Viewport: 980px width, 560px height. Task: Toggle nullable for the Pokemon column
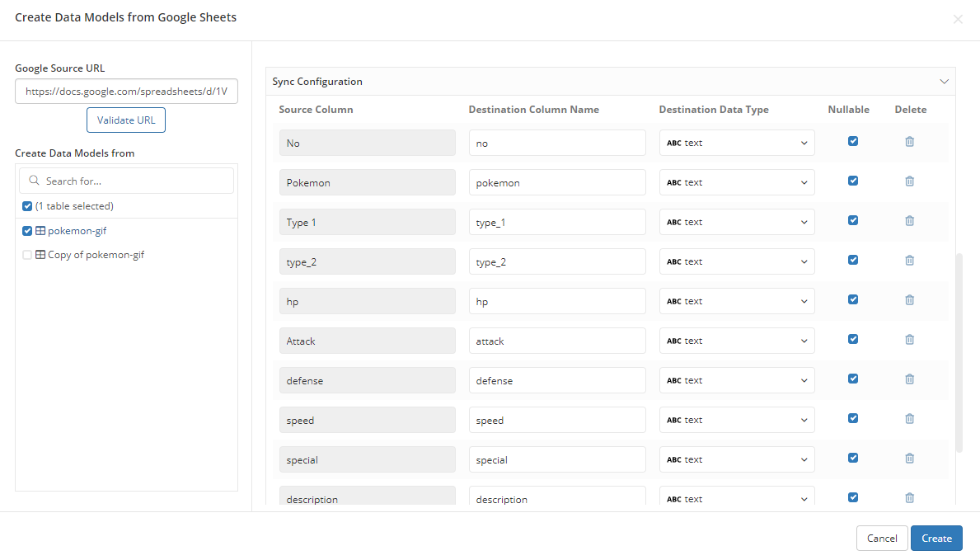[852, 181]
